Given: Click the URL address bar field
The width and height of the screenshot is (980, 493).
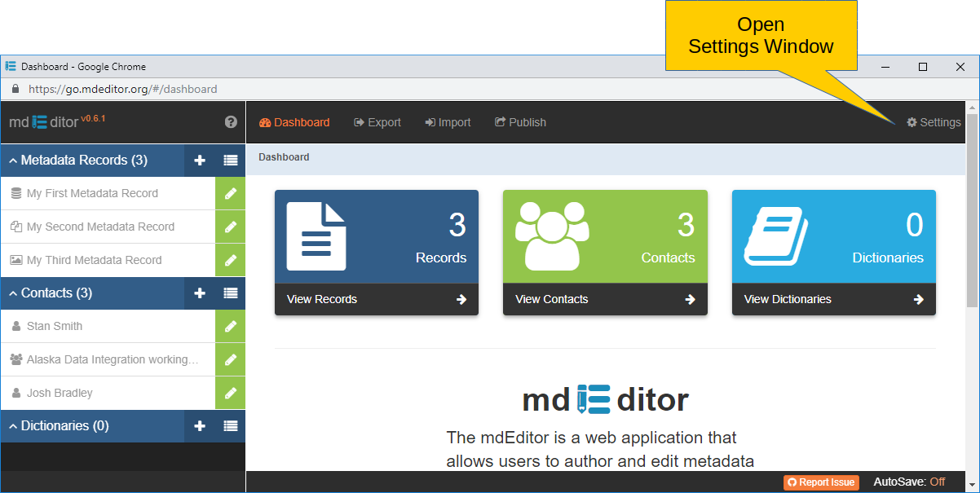Looking at the screenshot, I should 489,89.
